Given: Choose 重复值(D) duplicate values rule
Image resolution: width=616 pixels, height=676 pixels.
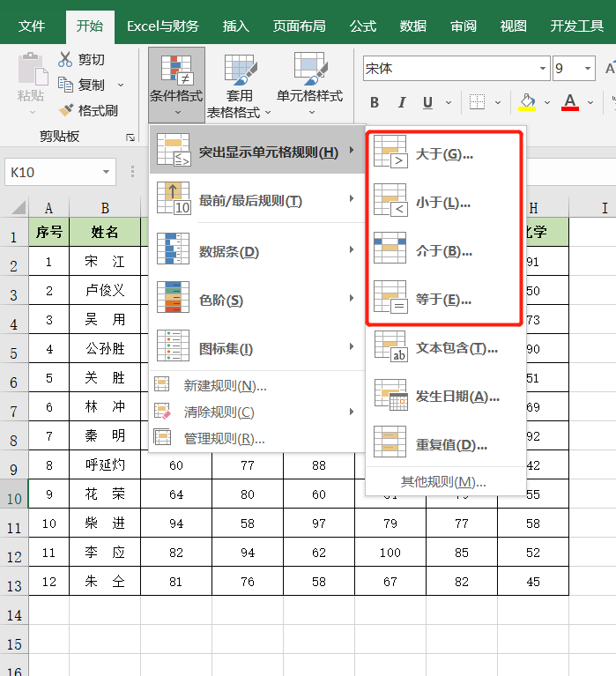Looking at the screenshot, I should [x=446, y=444].
